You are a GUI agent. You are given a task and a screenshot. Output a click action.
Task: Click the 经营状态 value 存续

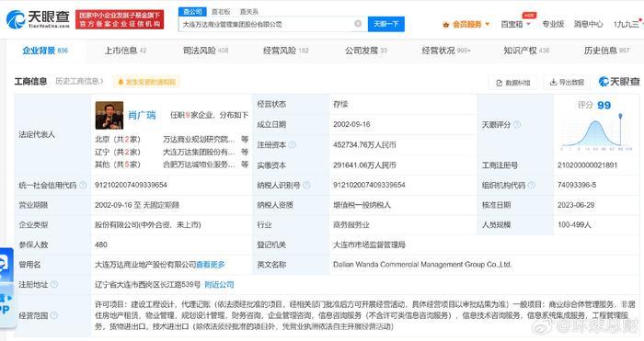coord(340,104)
